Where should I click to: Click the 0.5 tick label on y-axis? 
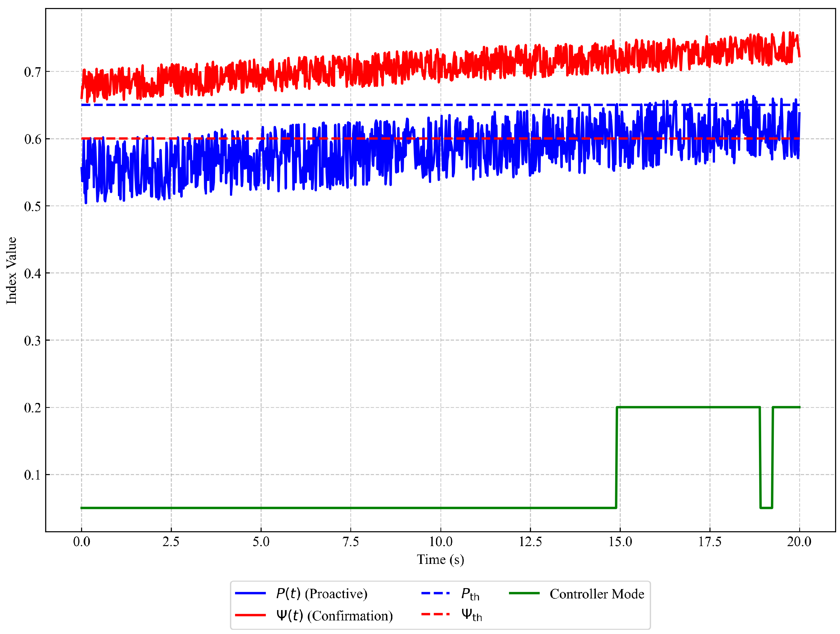(32, 206)
